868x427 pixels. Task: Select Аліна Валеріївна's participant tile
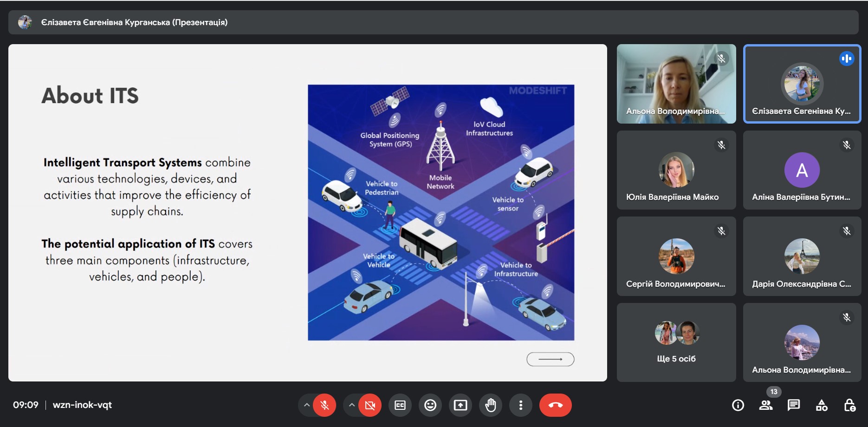pos(802,170)
